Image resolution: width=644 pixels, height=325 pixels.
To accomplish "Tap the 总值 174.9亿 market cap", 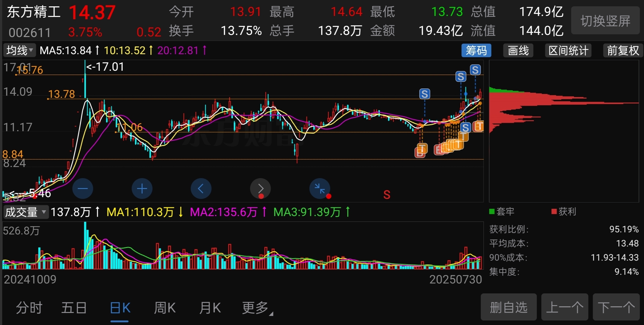I will click(541, 12).
